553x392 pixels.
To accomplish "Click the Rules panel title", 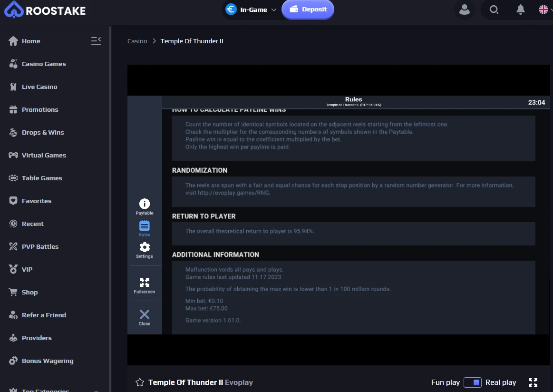I will [x=353, y=99].
